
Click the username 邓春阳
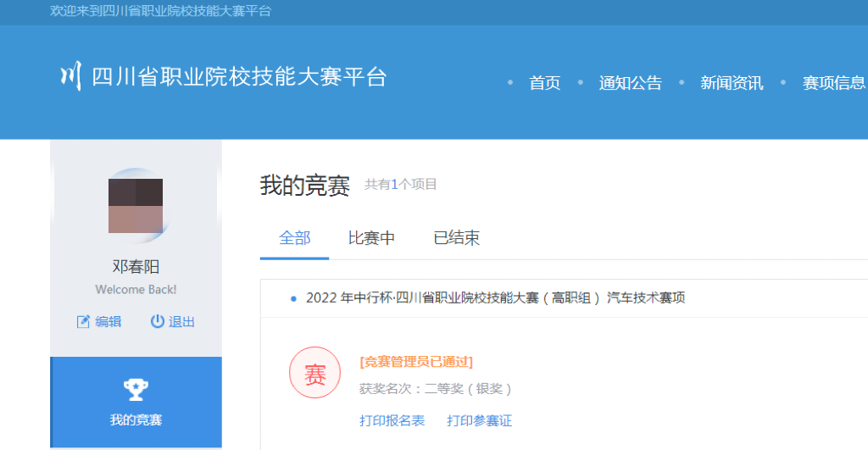click(x=136, y=267)
